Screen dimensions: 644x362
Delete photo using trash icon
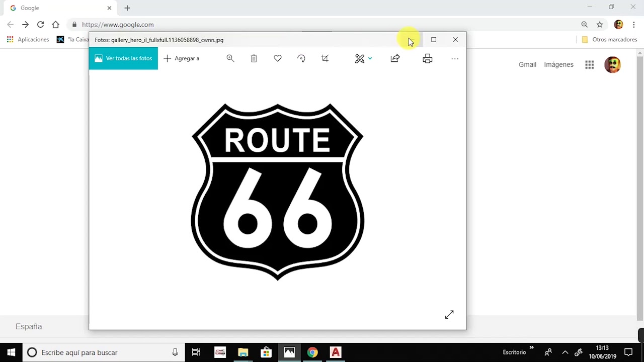254,58
